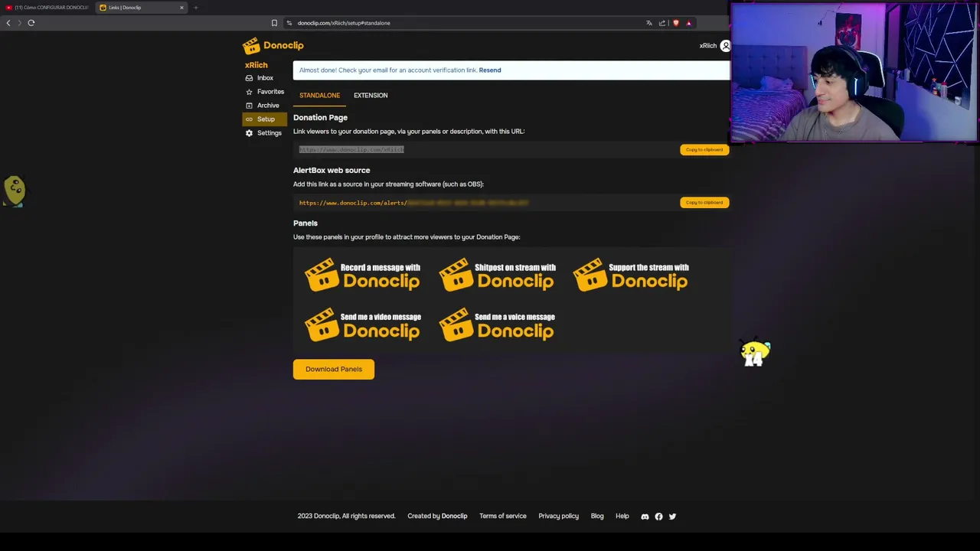Click "2023 Donoclip, All rights reserved." text
The image size is (980, 551).
[346, 517]
